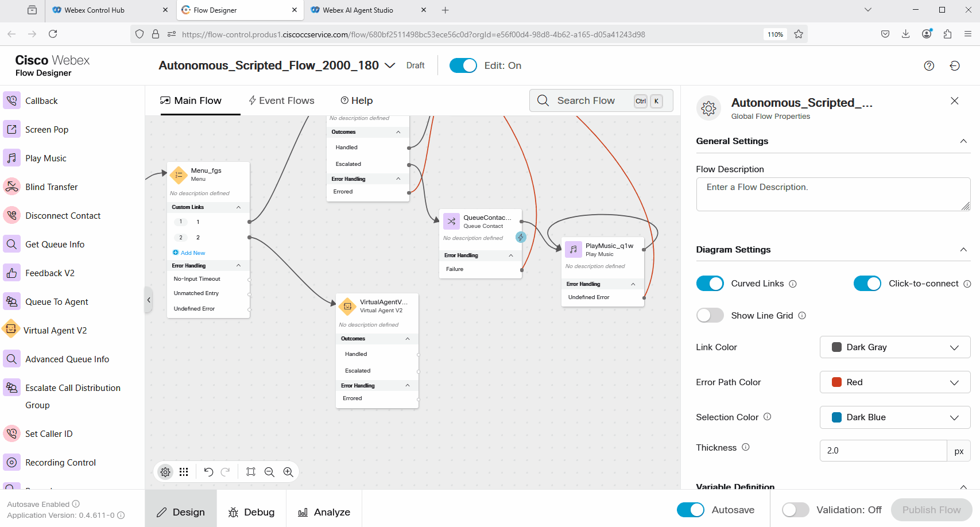Viewport: 980px width, 527px height.
Task: Select the Virtual Agent V2 activity icon
Action: (x=11, y=330)
